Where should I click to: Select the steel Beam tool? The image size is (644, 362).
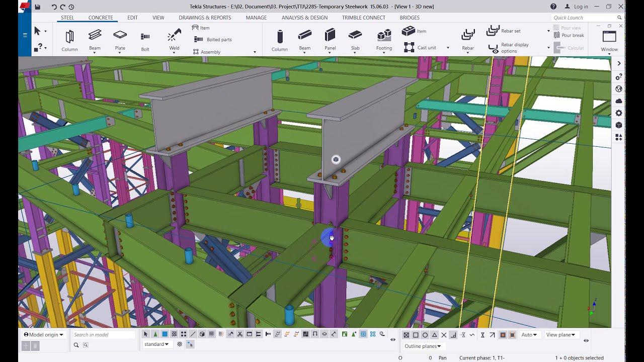click(x=95, y=40)
